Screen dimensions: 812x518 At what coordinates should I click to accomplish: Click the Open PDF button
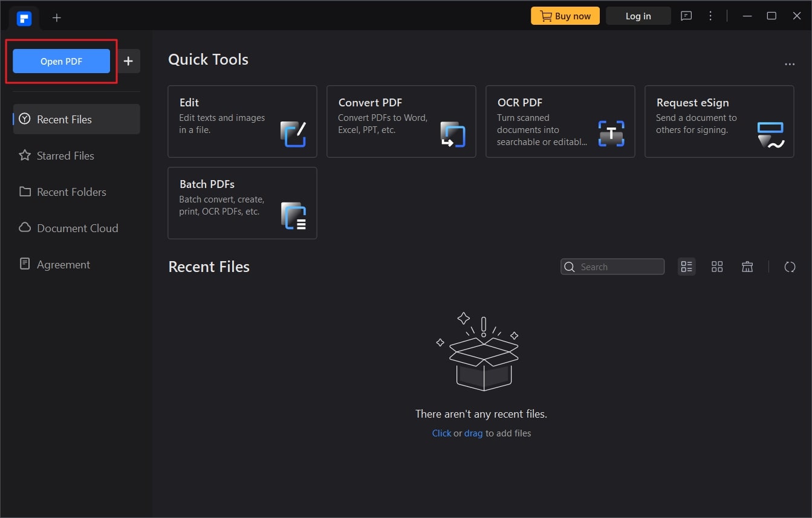61,61
